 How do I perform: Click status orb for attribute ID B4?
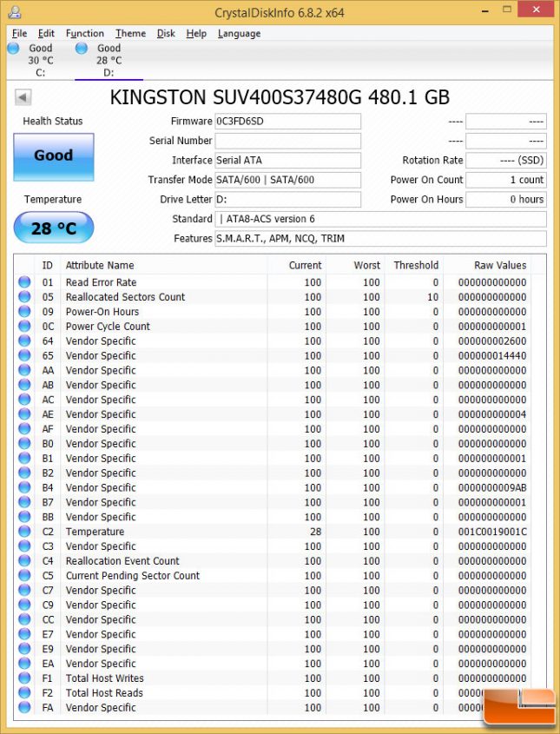24,487
